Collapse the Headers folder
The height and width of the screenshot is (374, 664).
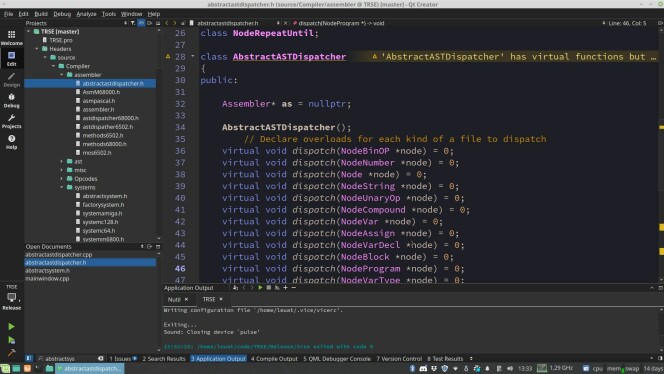coord(37,49)
